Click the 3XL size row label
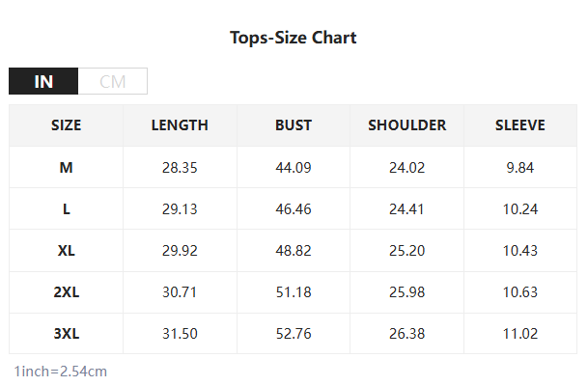Viewport: 588px width, 386px height. point(66,333)
